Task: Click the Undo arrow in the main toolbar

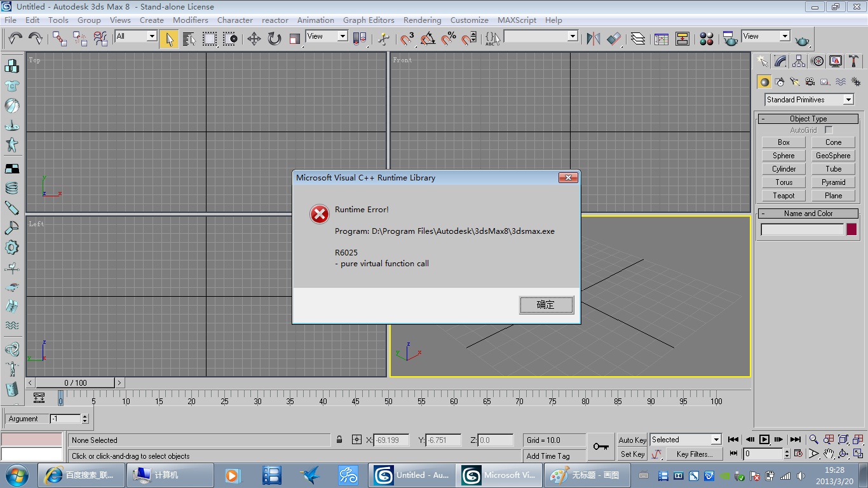Action: coord(15,39)
